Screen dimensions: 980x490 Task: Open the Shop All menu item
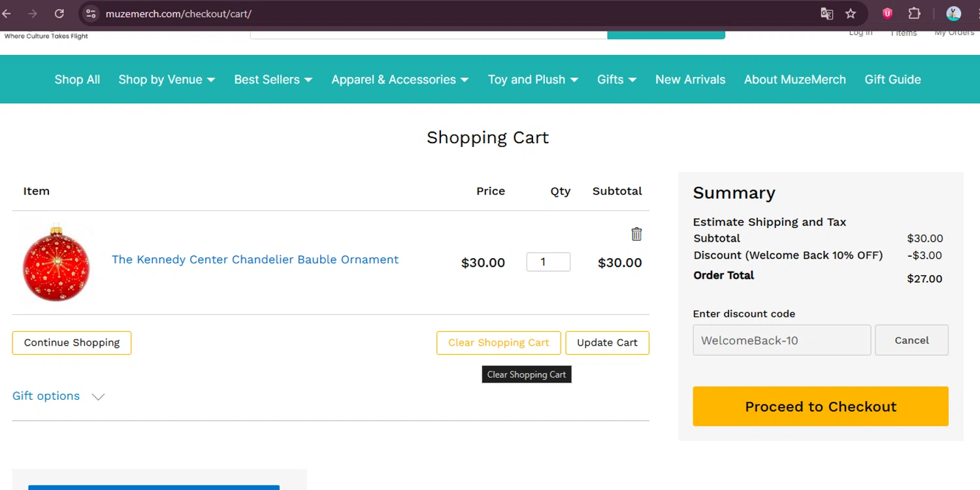(77, 80)
